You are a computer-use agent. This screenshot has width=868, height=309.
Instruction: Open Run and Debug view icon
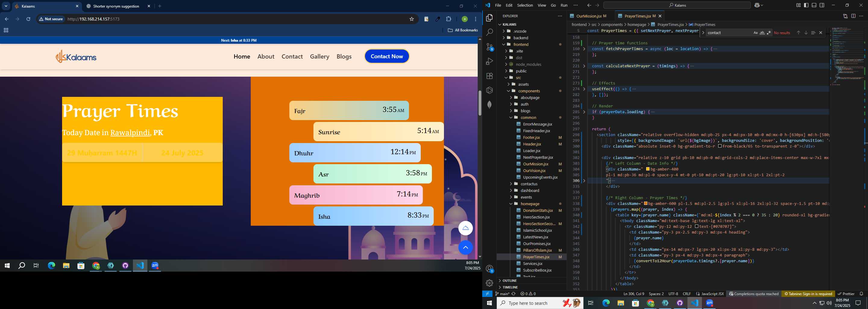[x=489, y=61]
